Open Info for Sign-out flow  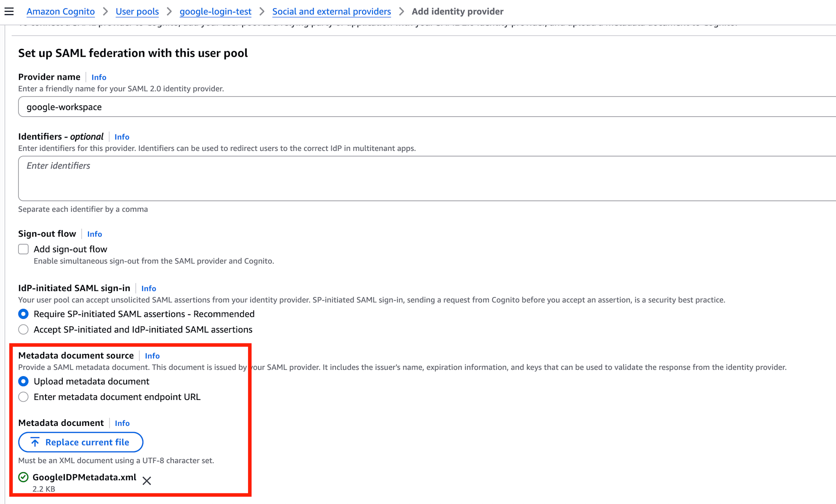pos(94,234)
